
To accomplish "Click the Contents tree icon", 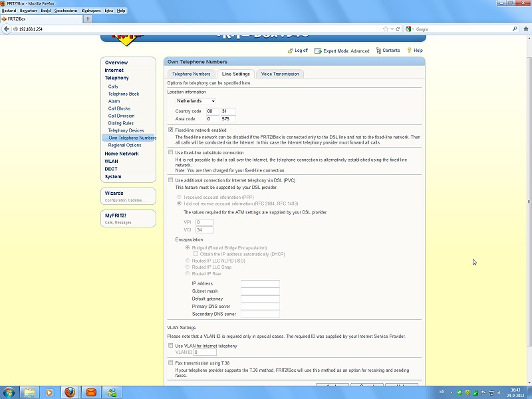I will [x=378, y=51].
